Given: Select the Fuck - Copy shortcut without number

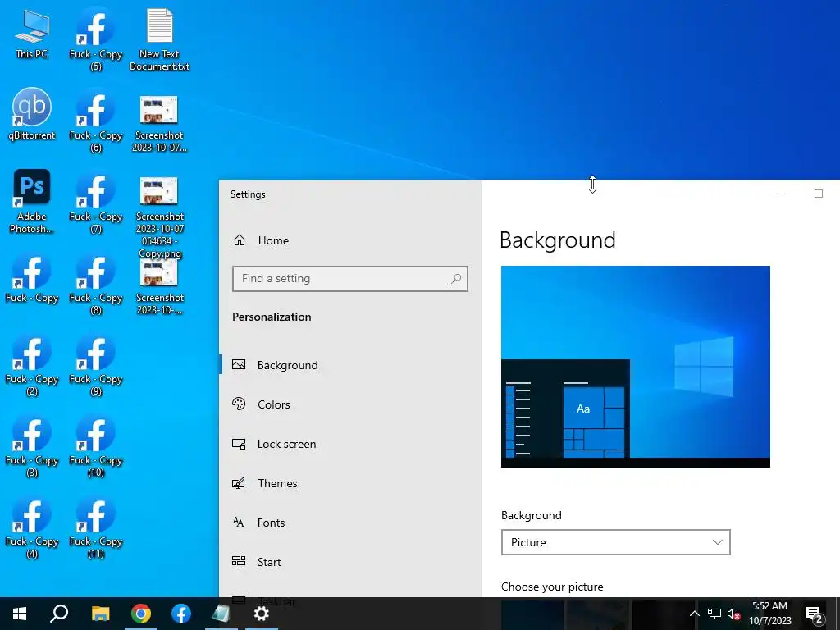Looking at the screenshot, I should 32,279.
